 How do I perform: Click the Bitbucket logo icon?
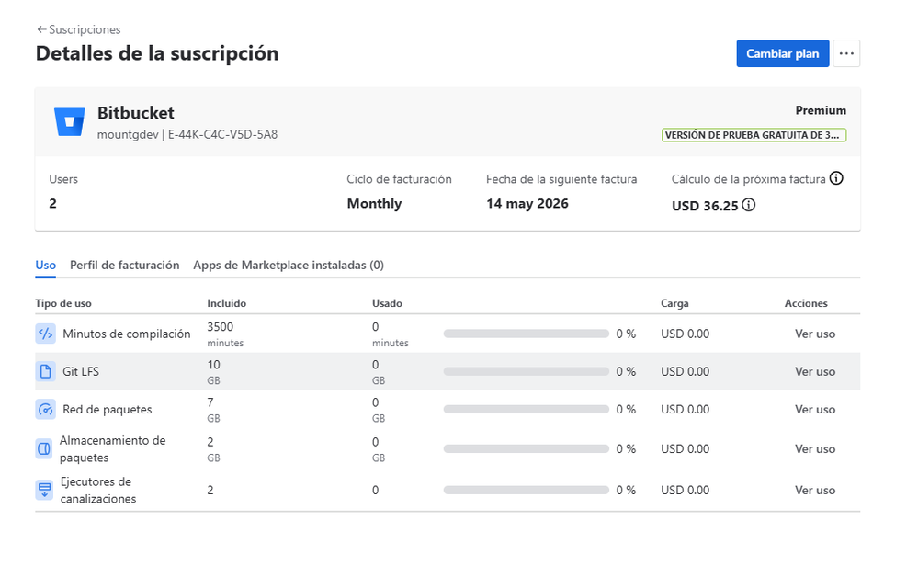70,121
